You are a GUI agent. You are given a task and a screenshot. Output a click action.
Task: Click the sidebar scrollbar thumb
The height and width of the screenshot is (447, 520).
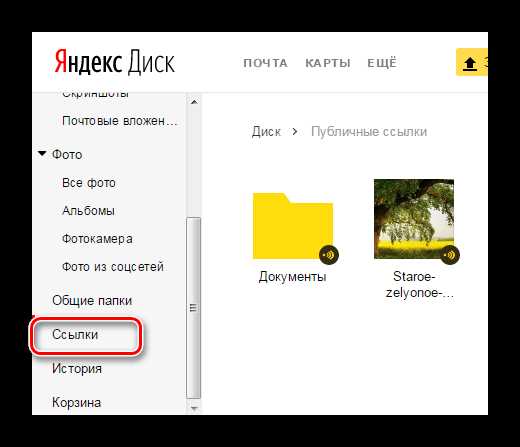[x=193, y=308]
